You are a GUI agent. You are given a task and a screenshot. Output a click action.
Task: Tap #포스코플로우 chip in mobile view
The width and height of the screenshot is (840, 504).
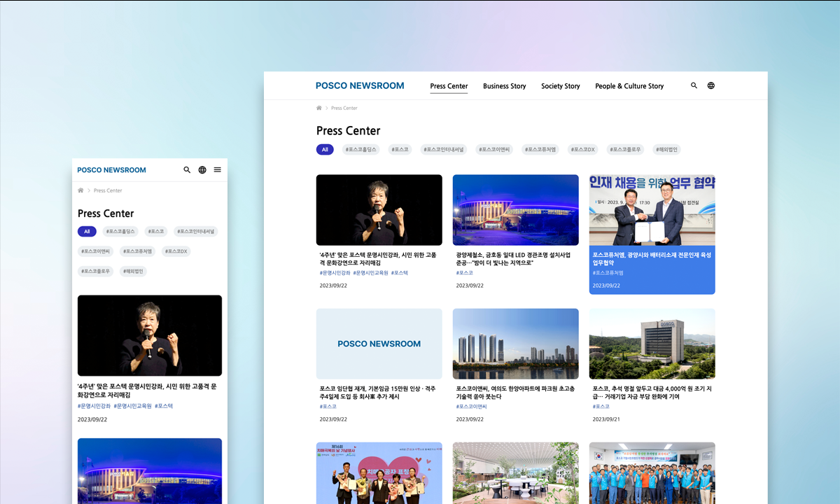(95, 271)
